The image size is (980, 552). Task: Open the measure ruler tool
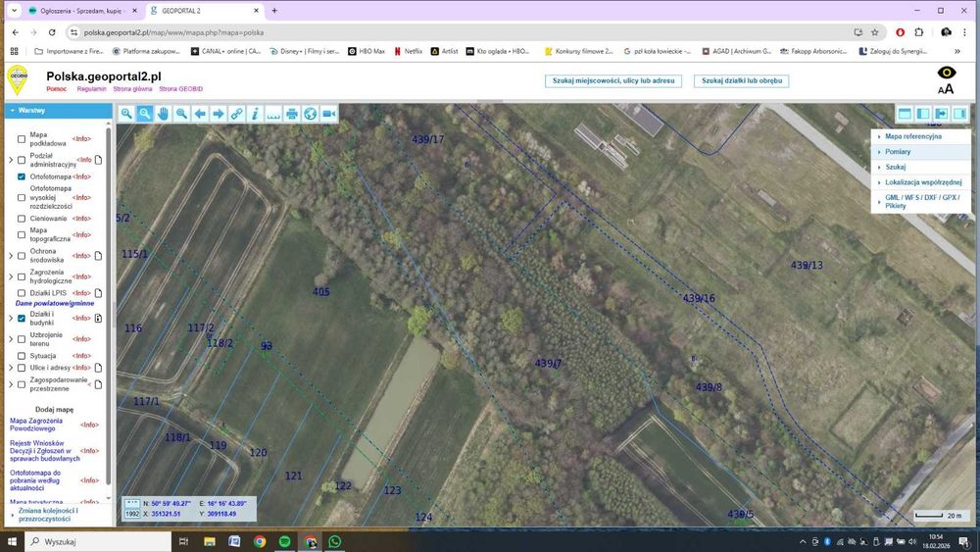tap(273, 114)
